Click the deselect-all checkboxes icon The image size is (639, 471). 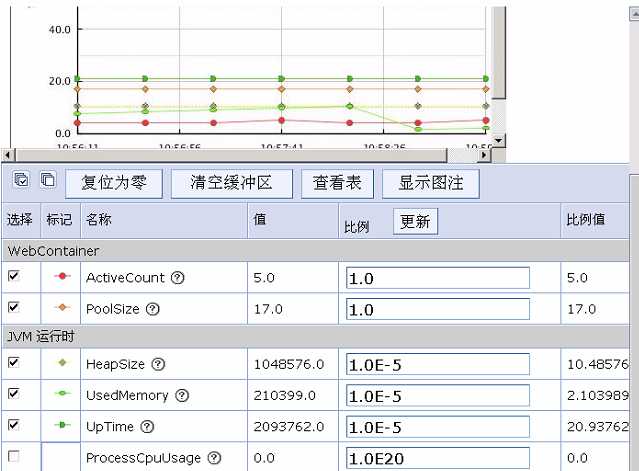[x=48, y=180]
